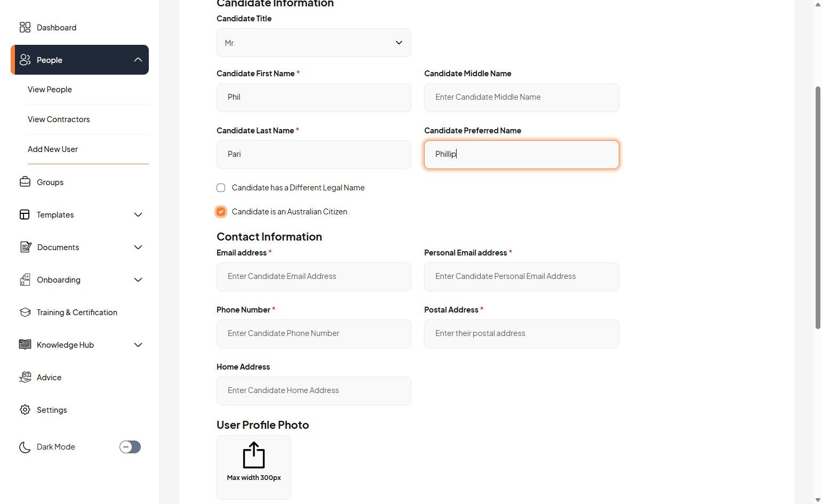The width and height of the screenshot is (822, 504).
Task: Click the Knowledge Hub book icon
Action: 25,345
